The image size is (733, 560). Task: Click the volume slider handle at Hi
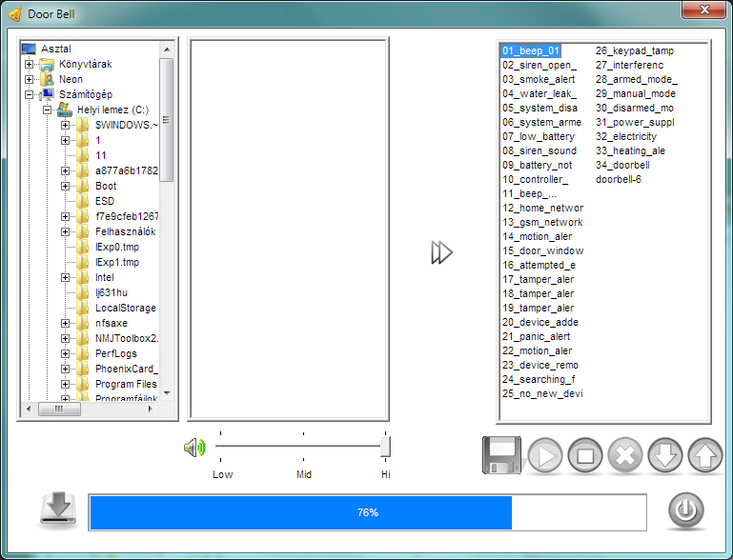pyautogui.click(x=385, y=446)
